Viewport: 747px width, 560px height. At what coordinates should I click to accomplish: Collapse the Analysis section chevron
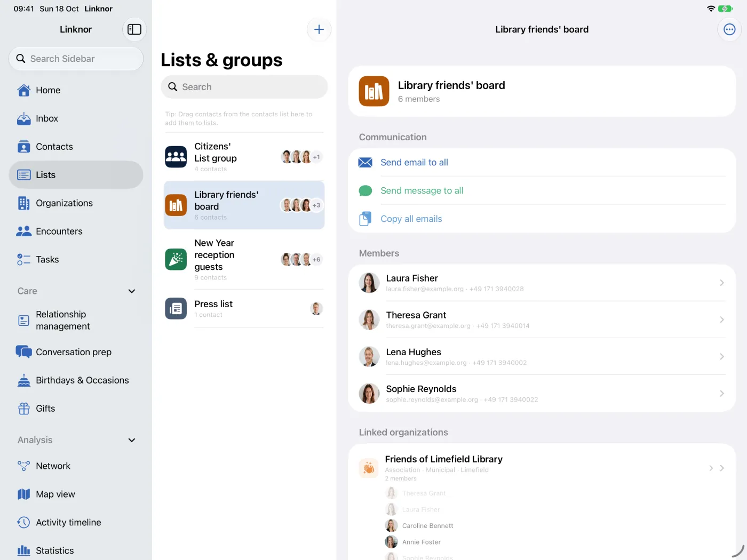[132, 440]
